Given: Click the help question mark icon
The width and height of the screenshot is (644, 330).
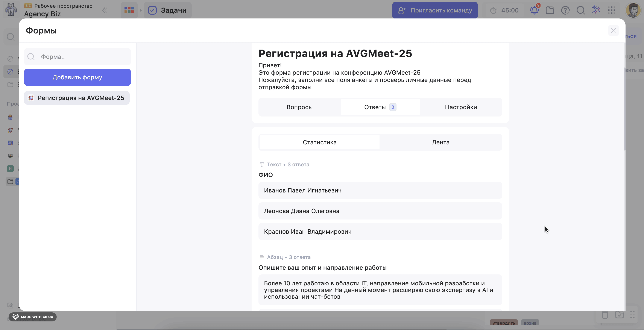Looking at the screenshot, I should (565, 10).
